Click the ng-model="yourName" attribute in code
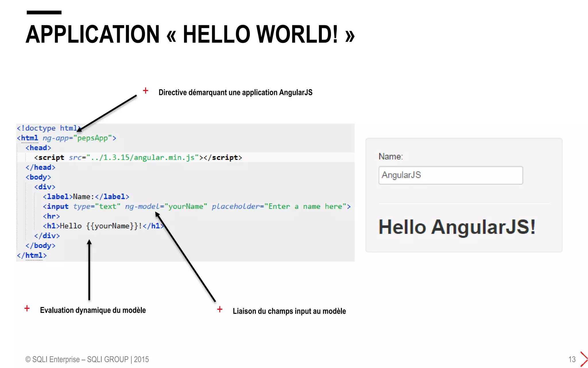Viewport: 588px width, 368px height. (x=166, y=206)
